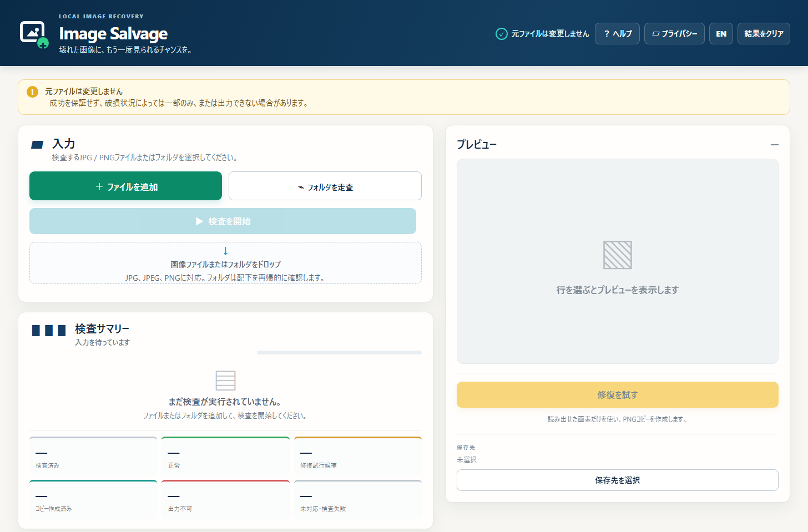808x532 pixels.
Task: Click the yellow warning icon in the notice banner
Action: [33, 92]
